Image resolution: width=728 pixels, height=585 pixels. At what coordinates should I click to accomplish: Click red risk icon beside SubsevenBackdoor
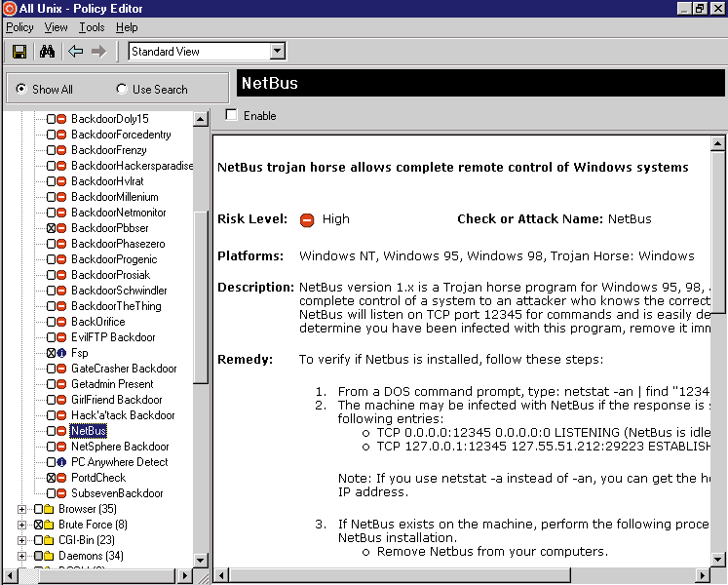click(61, 493)
